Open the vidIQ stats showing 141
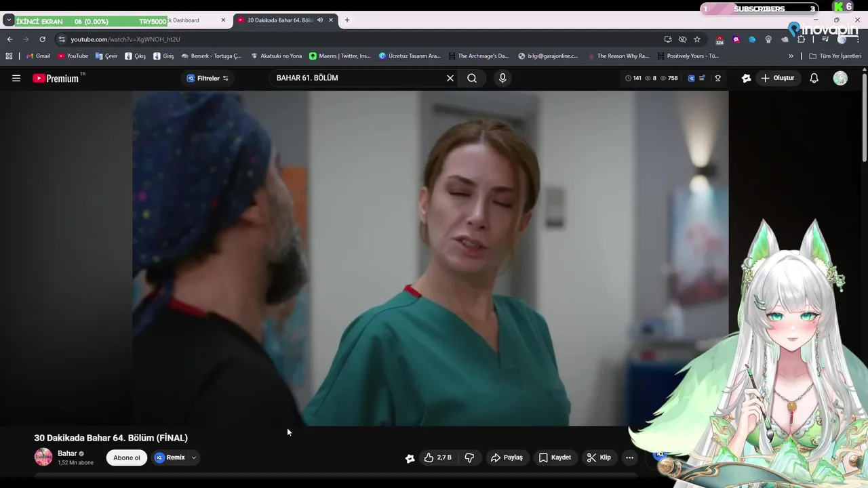Screen dimensions: 868x488 tap(633, 78)
